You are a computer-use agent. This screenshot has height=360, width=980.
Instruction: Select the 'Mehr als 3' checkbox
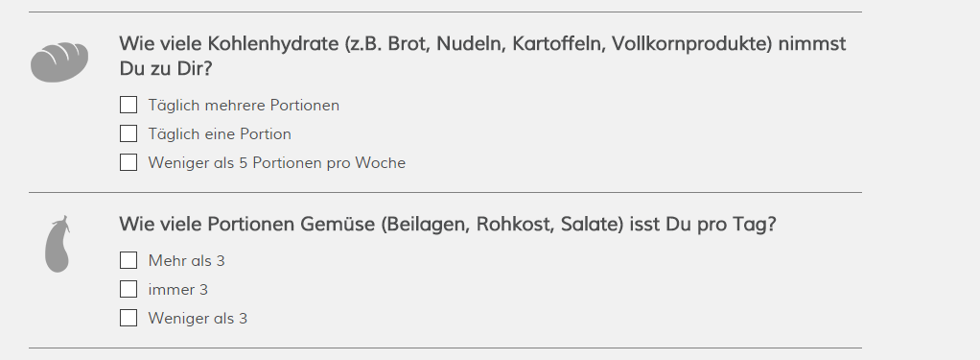pos(128,260)
